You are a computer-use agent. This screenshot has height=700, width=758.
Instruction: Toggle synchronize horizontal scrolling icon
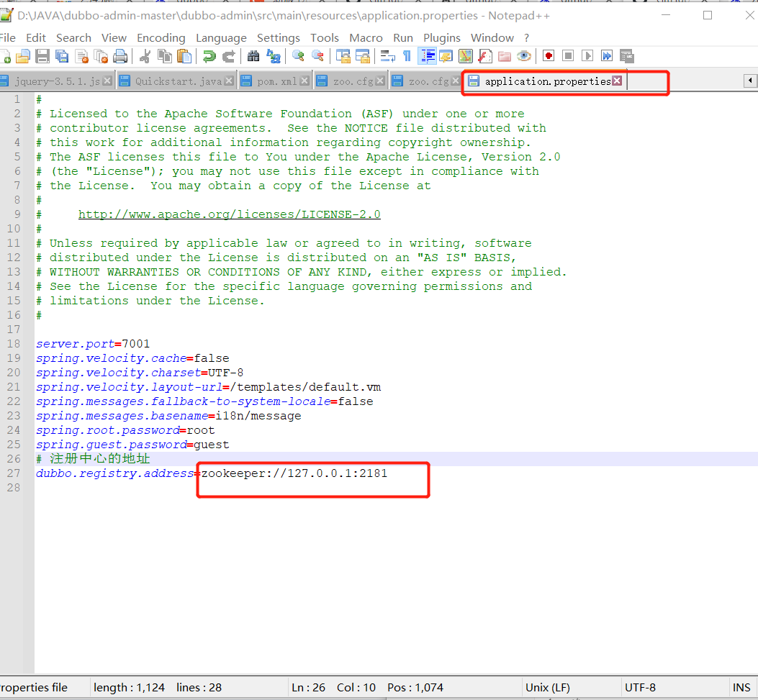pyautogui.click(x=363, y=57)
